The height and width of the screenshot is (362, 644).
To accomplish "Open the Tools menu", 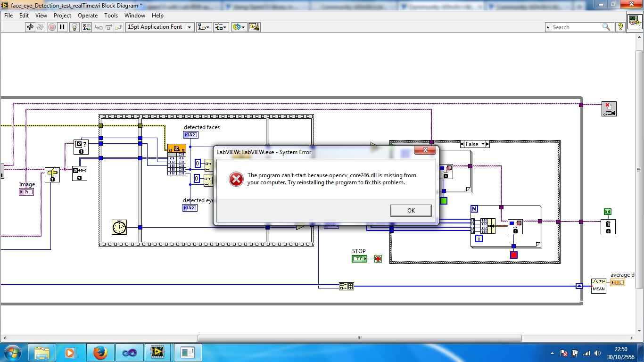I will (111, 15).
